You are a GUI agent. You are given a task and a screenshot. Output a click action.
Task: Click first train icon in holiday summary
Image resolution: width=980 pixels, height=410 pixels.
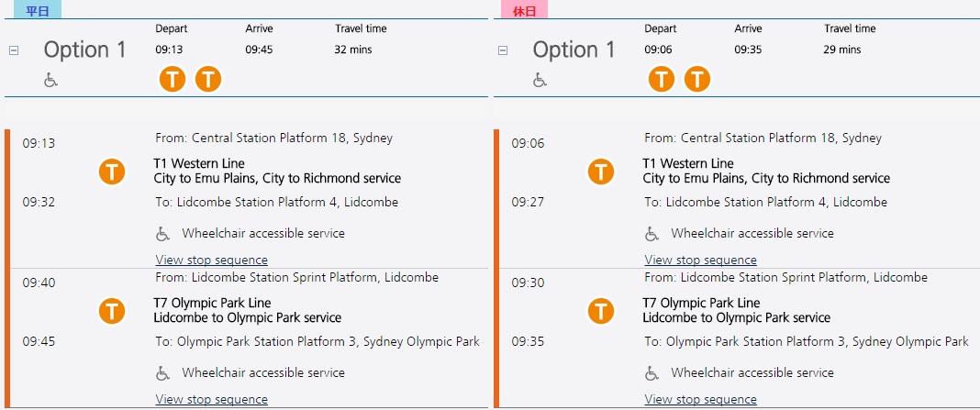(662, 79)
